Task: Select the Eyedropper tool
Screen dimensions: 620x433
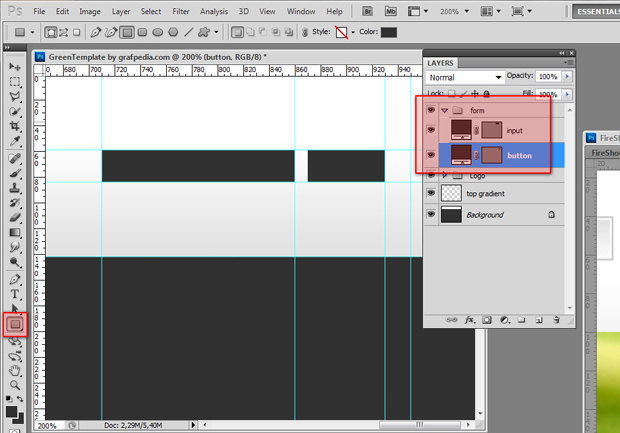Action: (15, 141)
